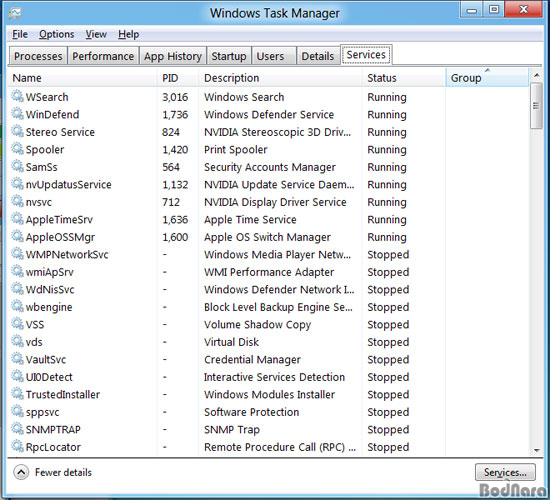Click the gear icon beside WMPNetworkSvc

(x=17, y=253)
